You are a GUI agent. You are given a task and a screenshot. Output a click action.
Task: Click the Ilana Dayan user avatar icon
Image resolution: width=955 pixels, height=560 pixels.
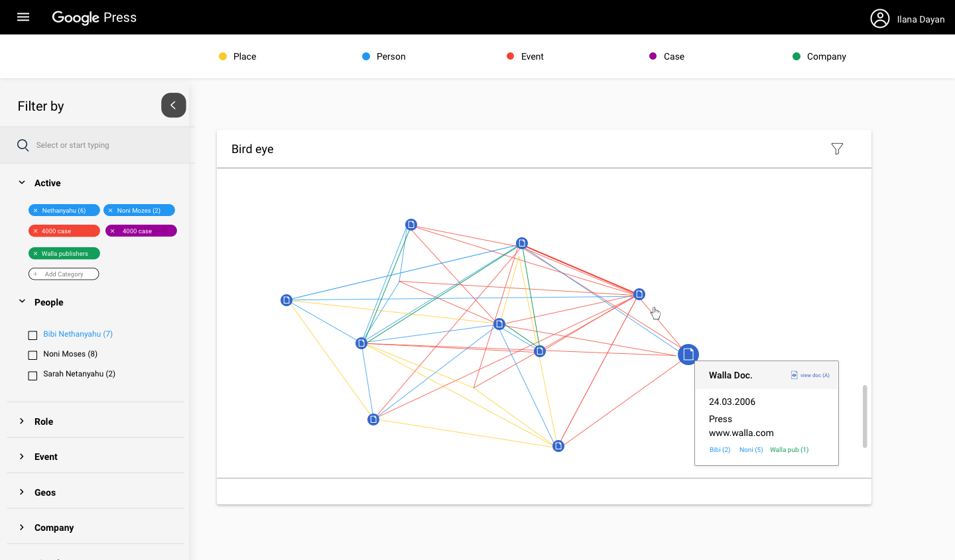pyautogui.click(x=879, y=19)
